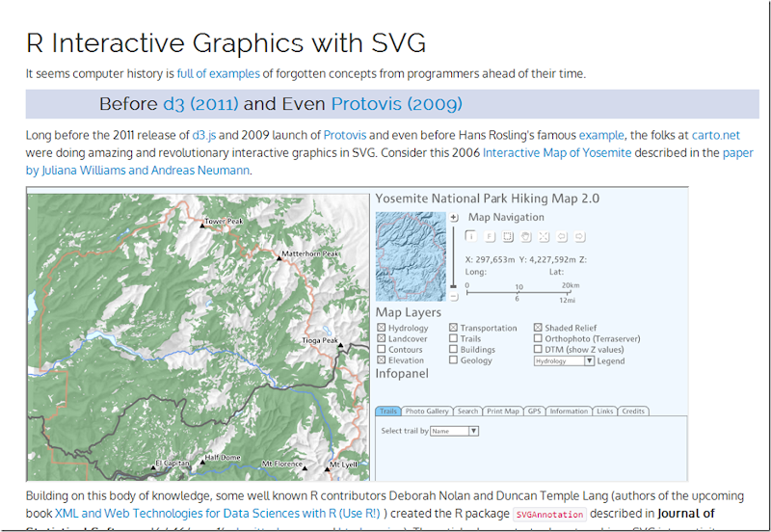The image size is (771, 532).
Task: Follow the 'd3.js' link in paragraph
Action: pos(203,135)
